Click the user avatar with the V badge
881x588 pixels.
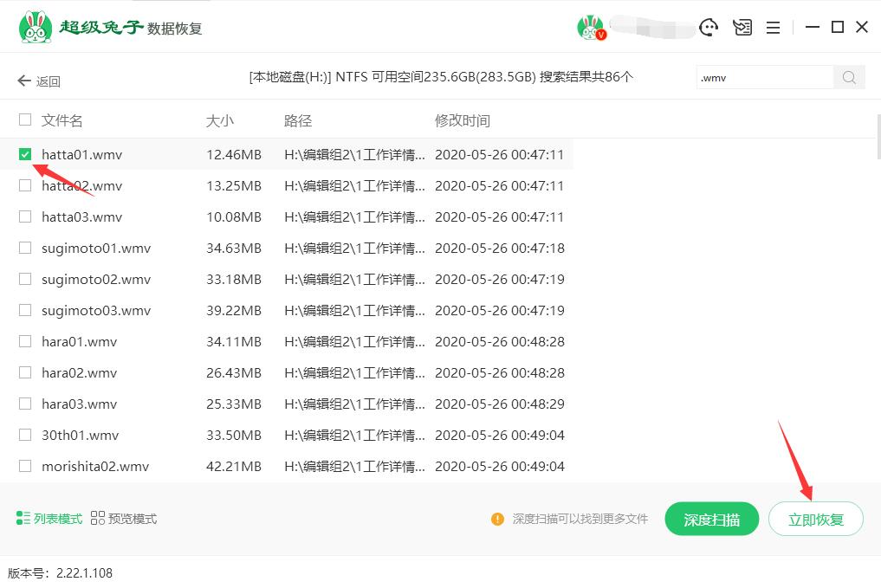coord(592,27)
